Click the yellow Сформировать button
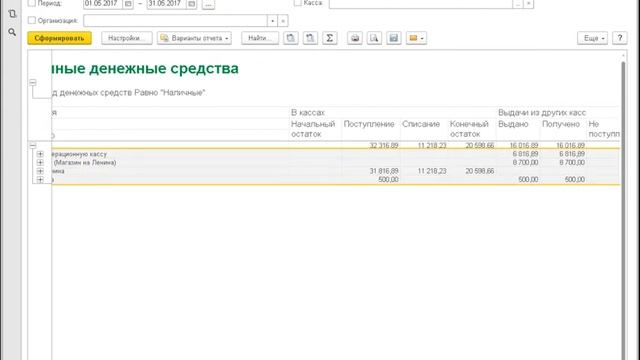This screenshot has width=640, height=360. point(60,38)
